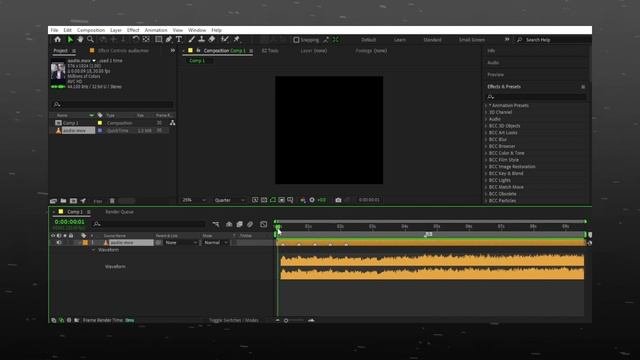Select the Hand tool
The image size is (640, 360).
[x=80, y=40]
